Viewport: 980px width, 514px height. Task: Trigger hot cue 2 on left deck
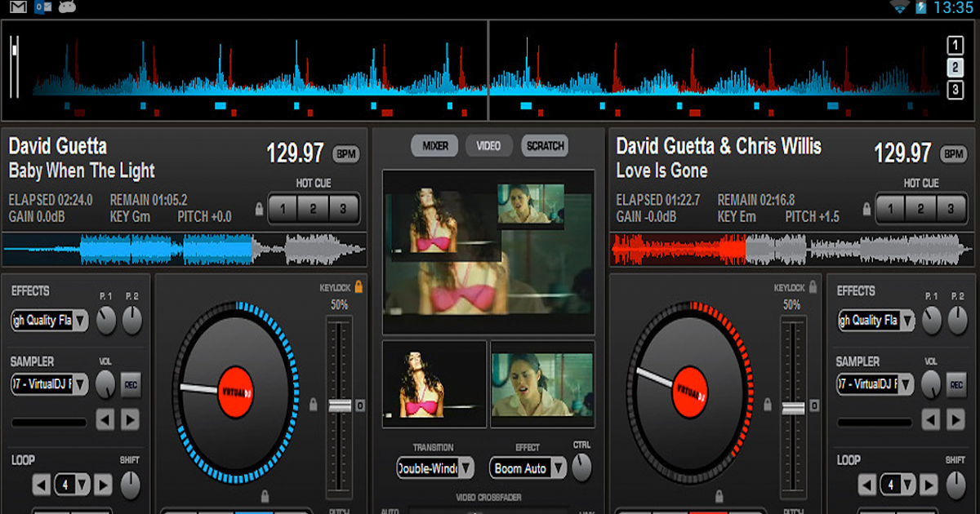[x=313, y=209]
